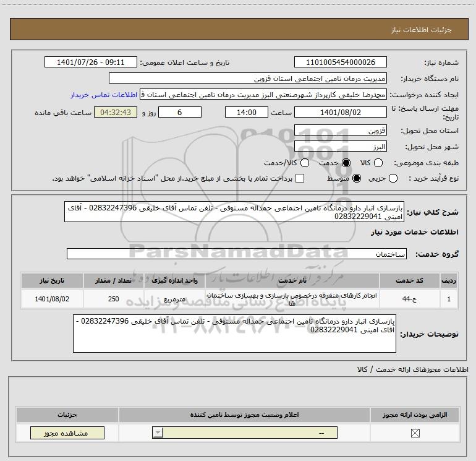Click the تعداد / مقدار column header
Image resolution: width=476 pixels, height=461 pixels.
[114, 280]
